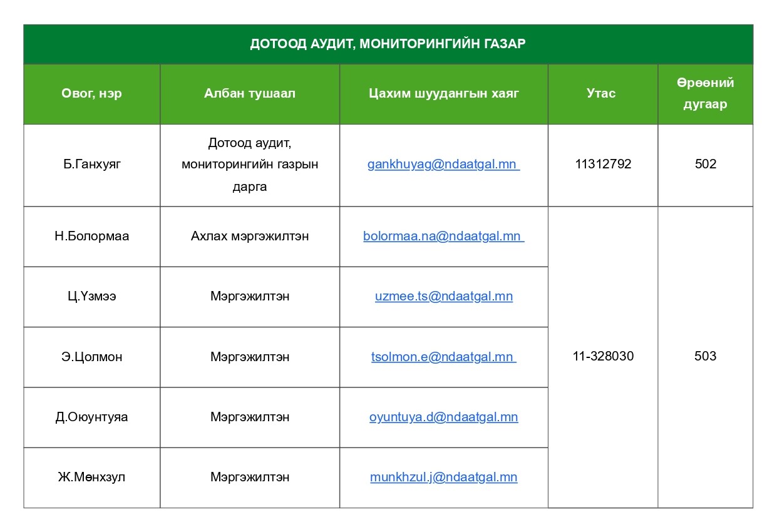Select the Утас column header
The image size is (777, 532).
pos(601,94)
